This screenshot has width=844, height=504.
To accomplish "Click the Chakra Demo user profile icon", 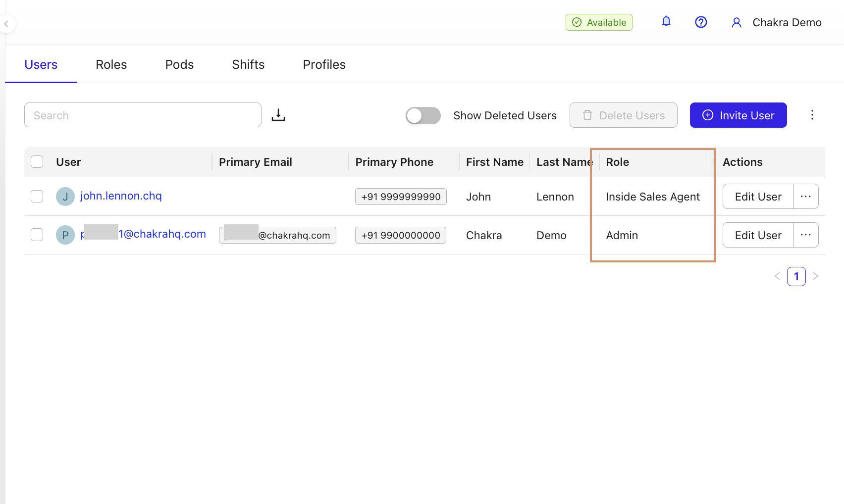I will [737, 23].
